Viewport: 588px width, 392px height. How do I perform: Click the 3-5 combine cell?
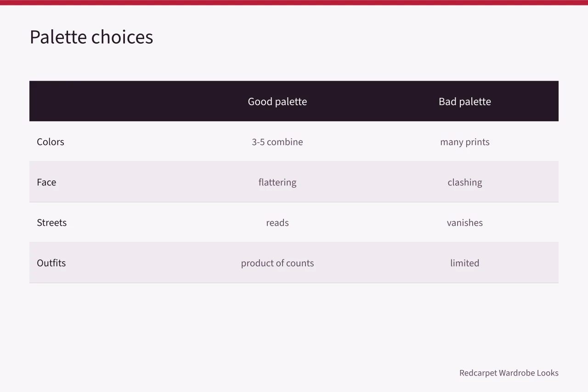pos(277,142)
